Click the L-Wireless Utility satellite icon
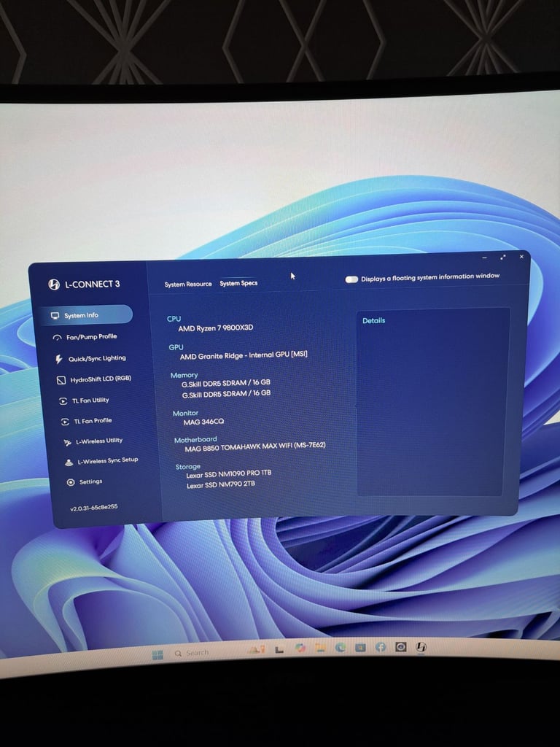 click(x=68, y=442)
